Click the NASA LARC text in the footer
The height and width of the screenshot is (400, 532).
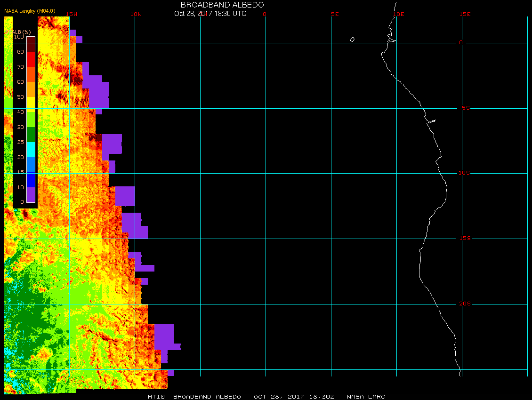(x=366, y=397)
